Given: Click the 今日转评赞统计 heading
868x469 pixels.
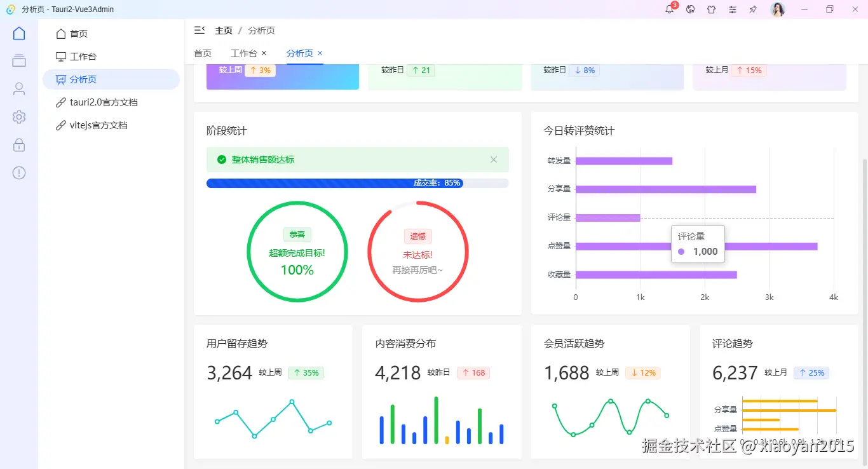Looking at the screenshot, I should point(579,131).
